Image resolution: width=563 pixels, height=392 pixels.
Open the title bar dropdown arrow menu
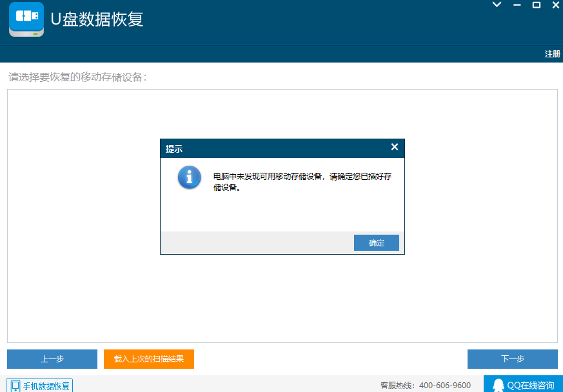tap(497, 5)
